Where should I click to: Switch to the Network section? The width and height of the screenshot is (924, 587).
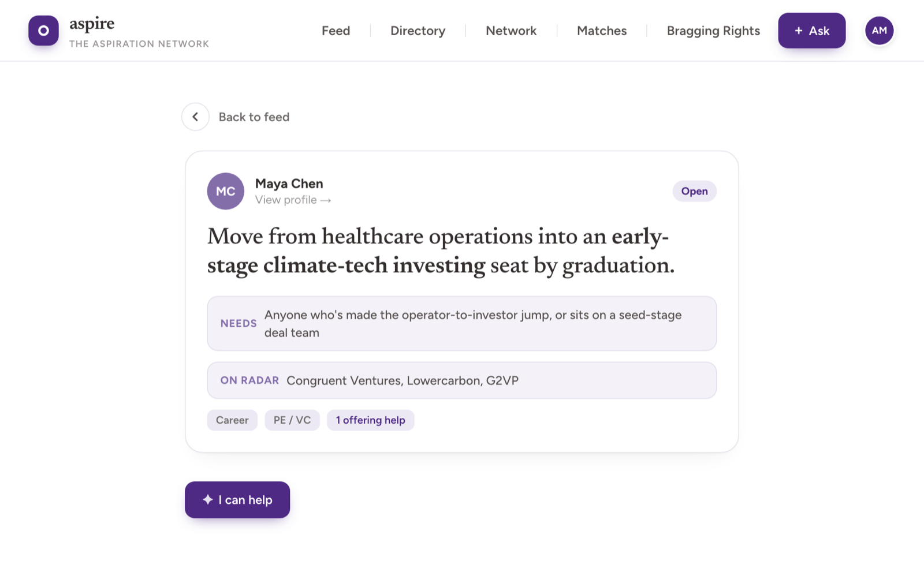[511, 31]
